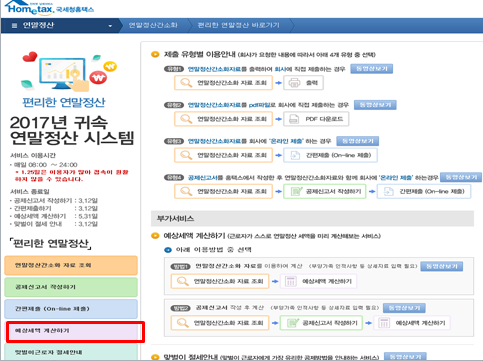Open the orange 연말정산간소화 자료 조회 sidebar button
483x361 pixels.
click(71, 265)
